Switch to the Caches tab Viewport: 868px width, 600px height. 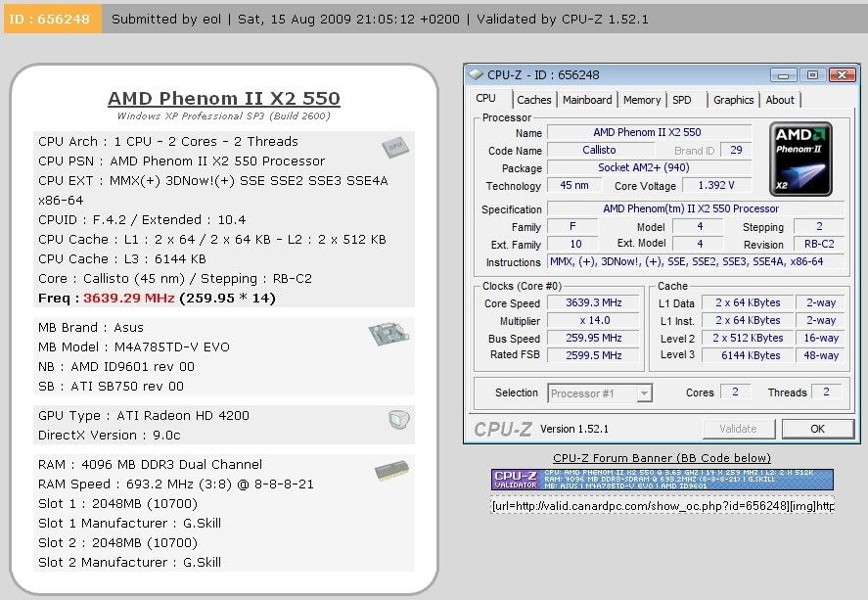click(534, 99)
